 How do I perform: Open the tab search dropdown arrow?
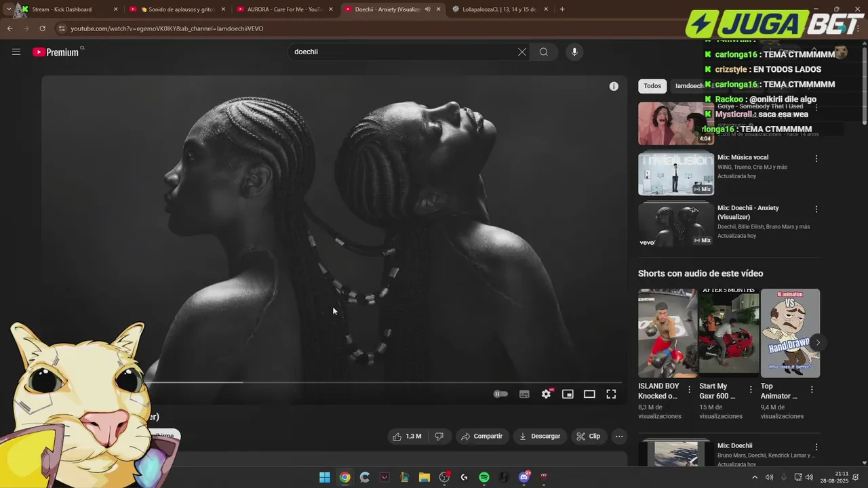8,9
